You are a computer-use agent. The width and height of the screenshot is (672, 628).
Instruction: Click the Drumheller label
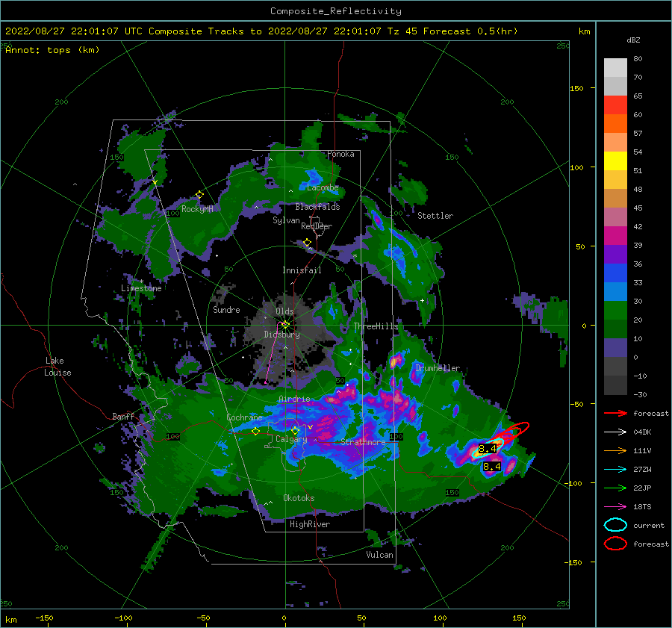(438, 368)
